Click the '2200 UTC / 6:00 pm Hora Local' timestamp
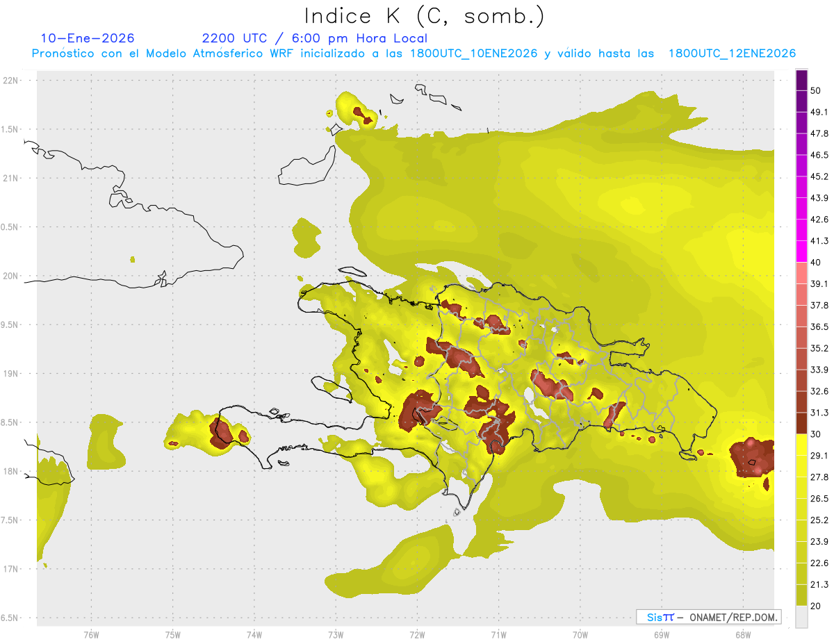The height and width of the screenshot is (644, 834). (314, 38)
